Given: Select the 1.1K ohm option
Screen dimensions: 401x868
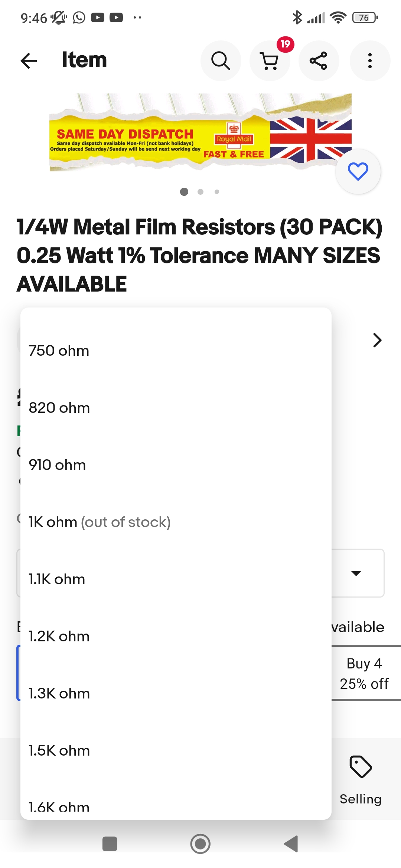Looking at the screenshot, I should click(x=57, y=579).
